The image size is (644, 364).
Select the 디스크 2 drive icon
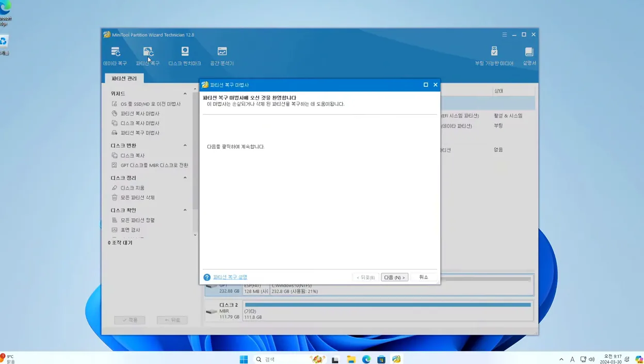coord(211,311)
